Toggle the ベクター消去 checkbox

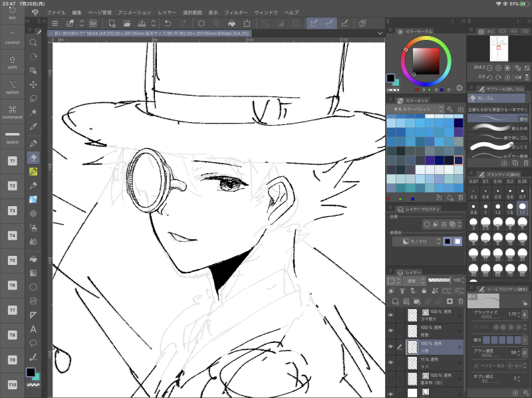[x=476, y=365]
